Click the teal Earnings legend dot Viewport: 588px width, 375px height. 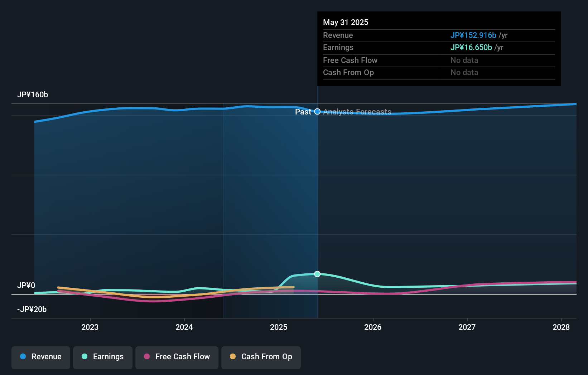(85, 356)
